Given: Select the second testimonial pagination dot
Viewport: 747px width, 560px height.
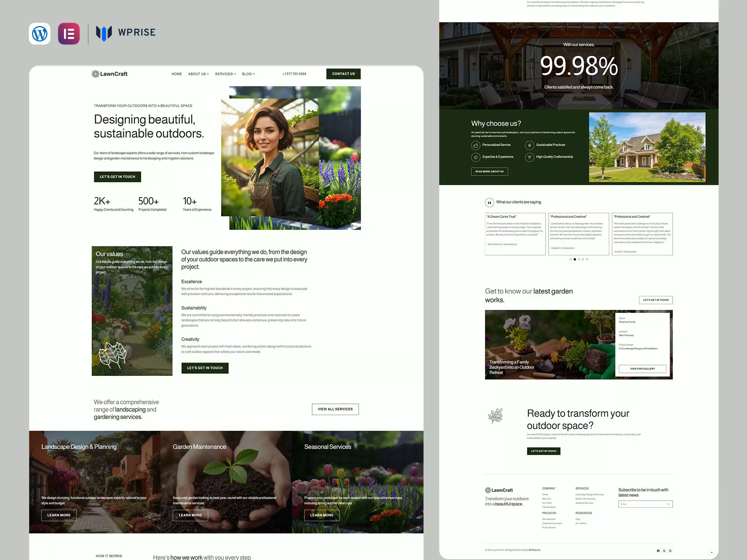Looking at the screenshot, I should point(575,259).
